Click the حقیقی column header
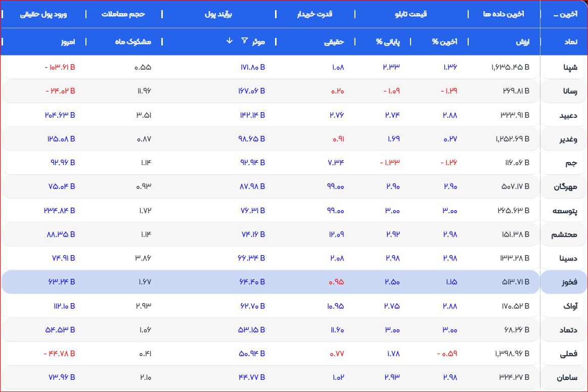 coord(334,42)
